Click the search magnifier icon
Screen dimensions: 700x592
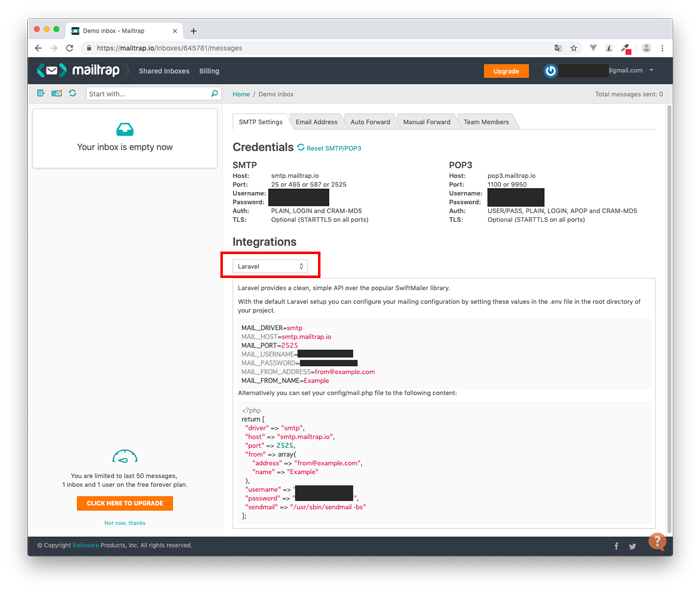coord(215,93)
